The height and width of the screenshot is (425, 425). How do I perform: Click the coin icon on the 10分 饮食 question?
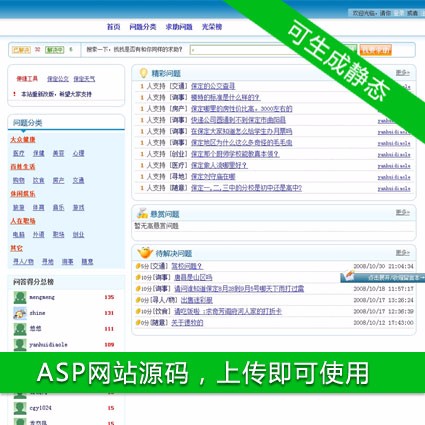point(138,311)
